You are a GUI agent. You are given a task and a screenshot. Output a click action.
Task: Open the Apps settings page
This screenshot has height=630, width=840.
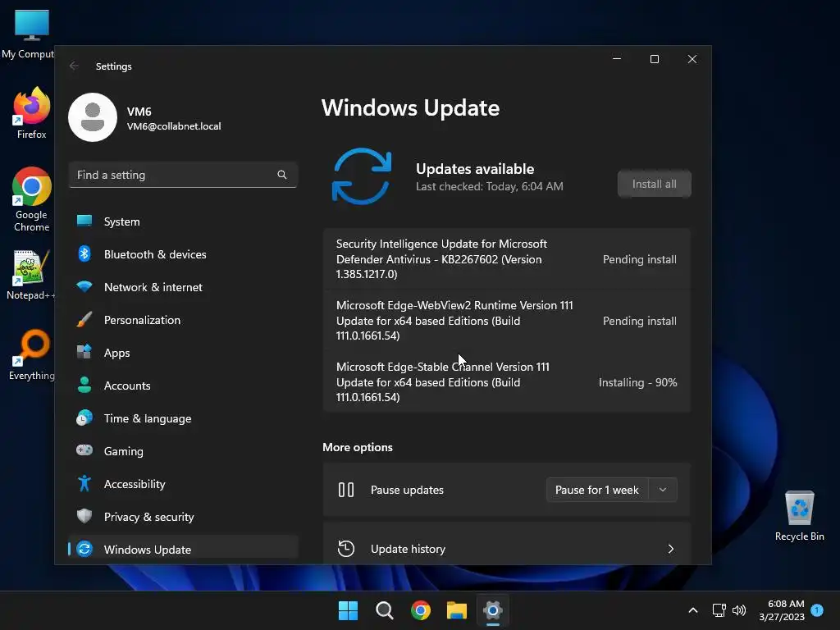coord(183,353)
